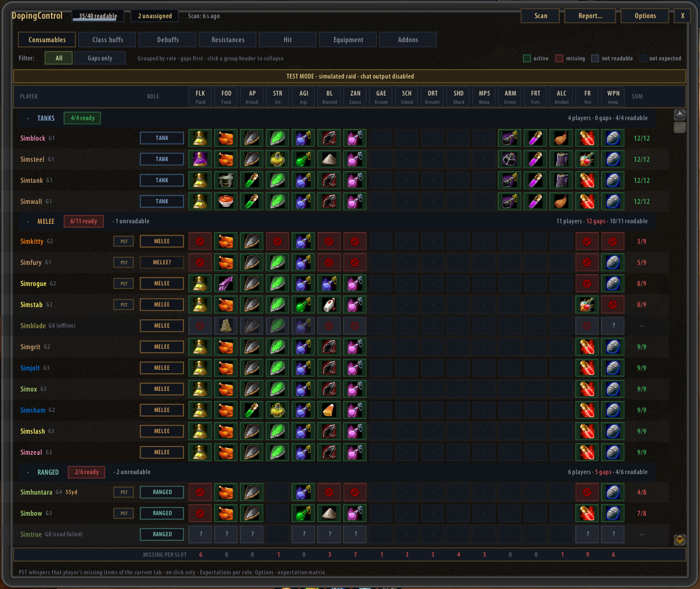
Task: Click Simstab's fire resistance potion icon
Action: (587, 305)
